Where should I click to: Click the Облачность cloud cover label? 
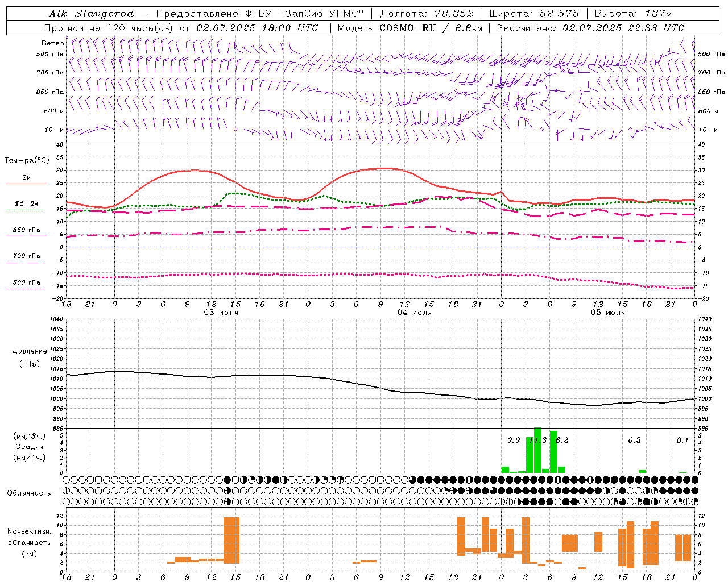click(x=29, y=493)
